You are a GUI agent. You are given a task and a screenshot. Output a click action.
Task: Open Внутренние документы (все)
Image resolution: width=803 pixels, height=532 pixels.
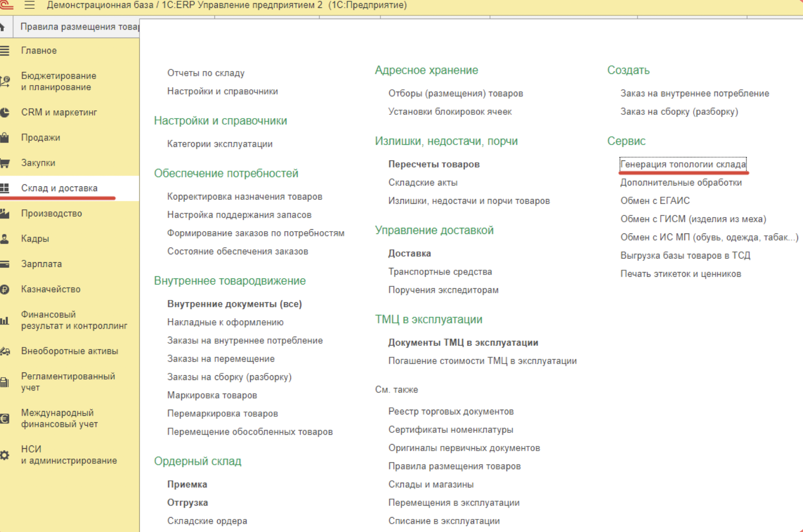[234, 304]
